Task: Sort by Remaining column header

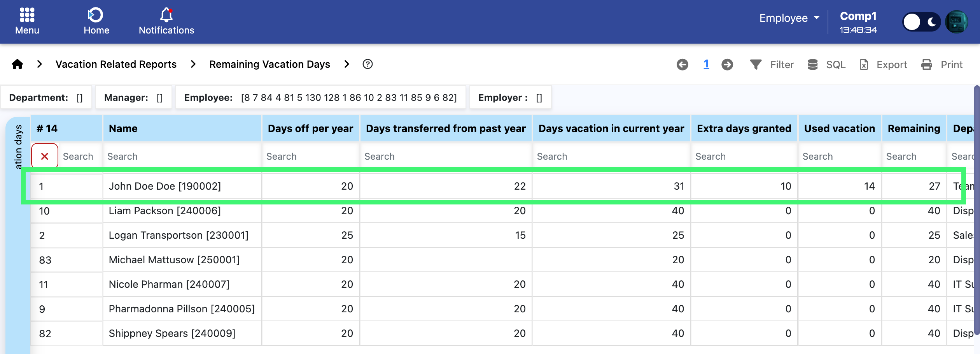Action: (x=913, y=129)
